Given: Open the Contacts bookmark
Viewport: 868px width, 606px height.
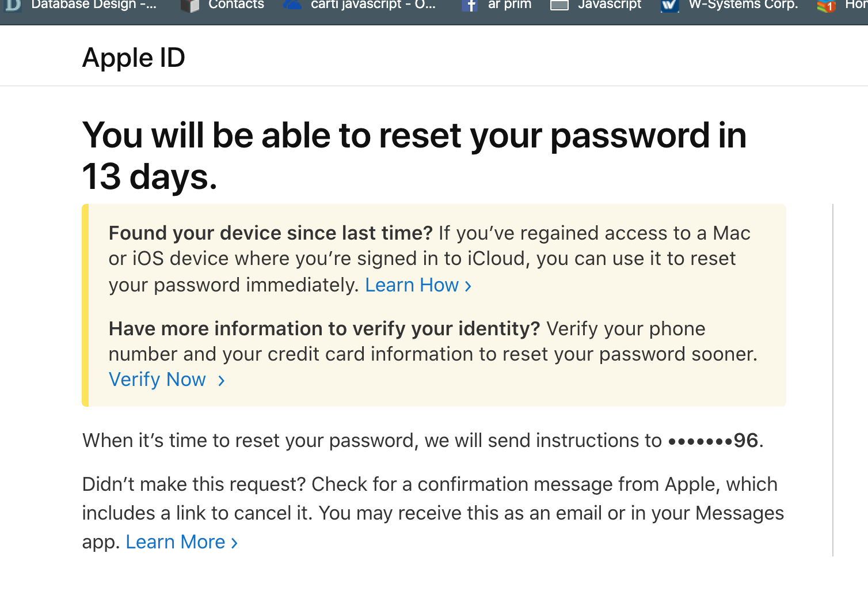Looking at the screenshot, I should [x=236, y=5].
